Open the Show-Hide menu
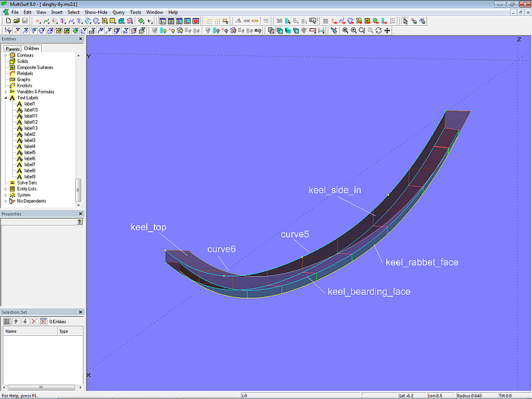Screen dimensions: 532x399 96,12
